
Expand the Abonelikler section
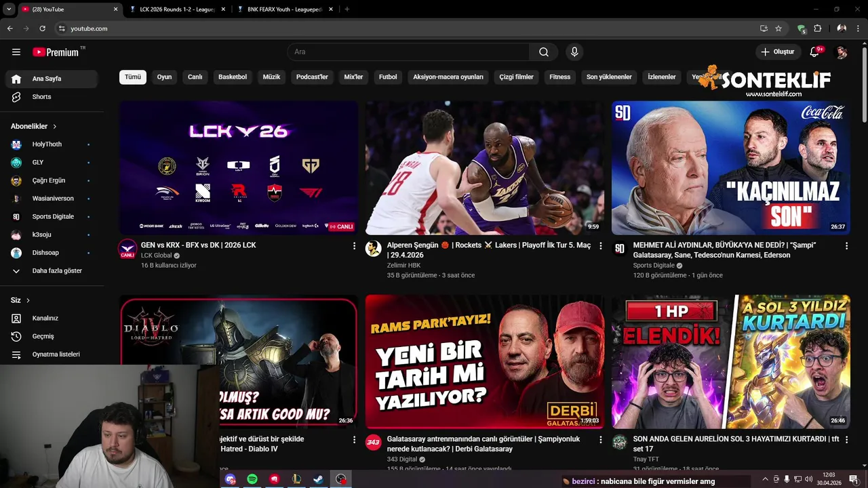tap(34, 127)
